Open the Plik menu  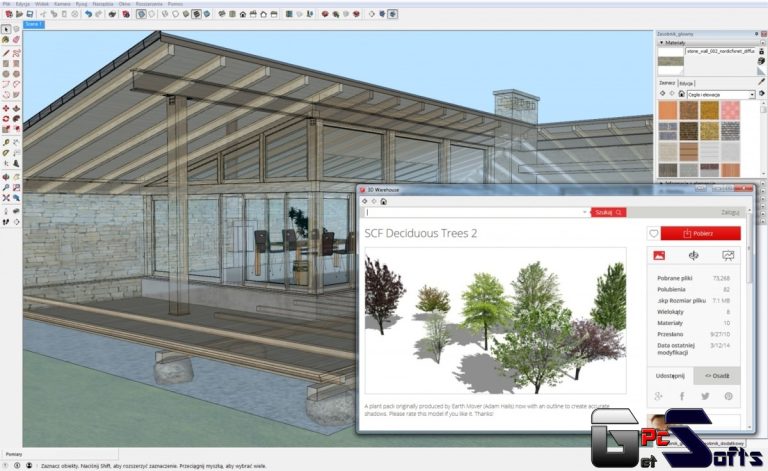pyautogui.click(x=6, y=4)
